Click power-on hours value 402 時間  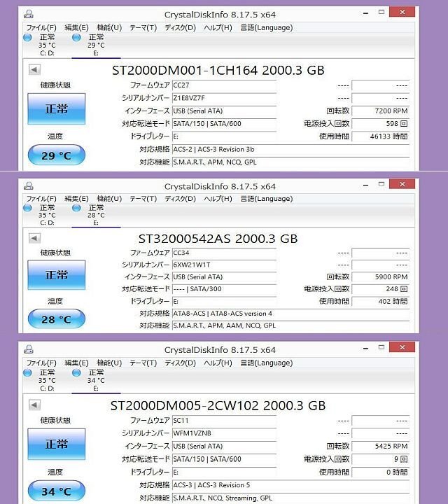[381, 301]
